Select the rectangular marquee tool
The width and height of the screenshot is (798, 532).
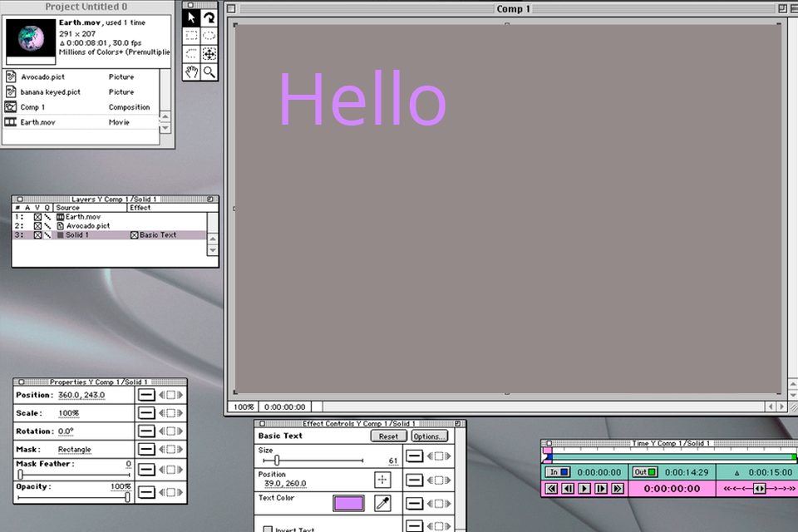(192, 35)
